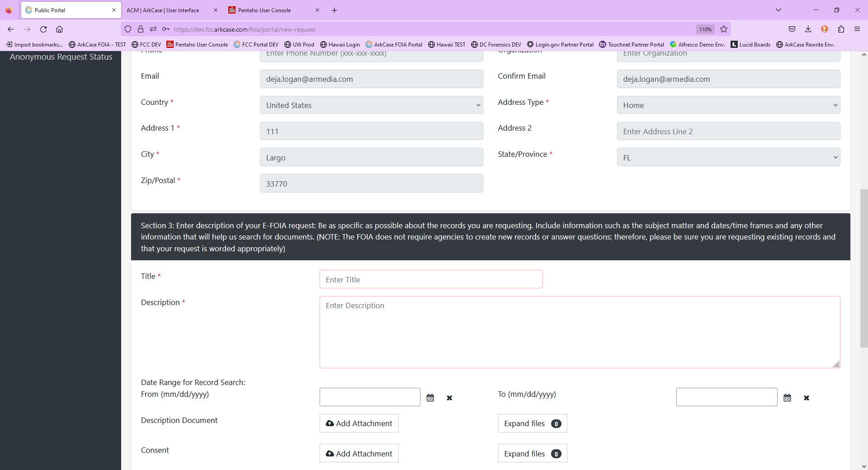Show site security lock information
The image size is (868, 470).
[x=141, y=29]
